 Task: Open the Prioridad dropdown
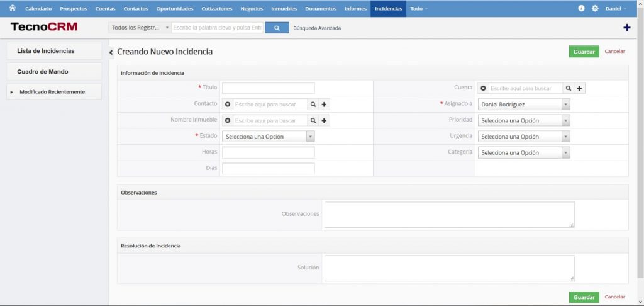pyautogui.click(x=524, y=120)
